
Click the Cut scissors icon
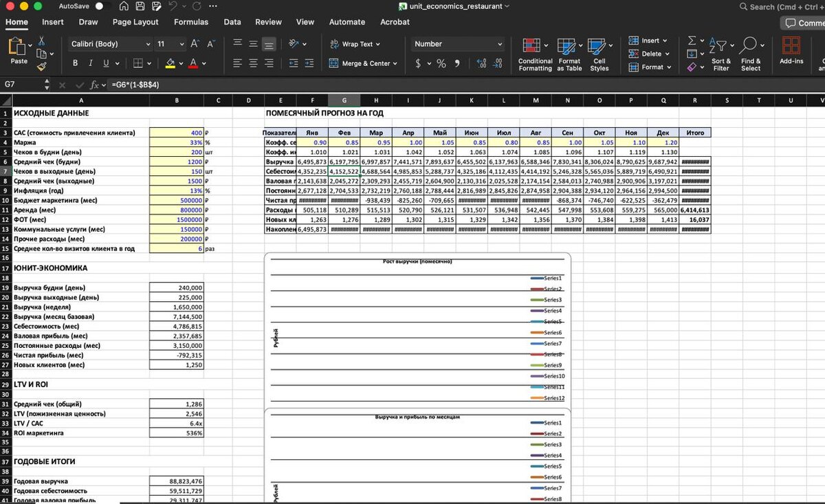(41, 41)
